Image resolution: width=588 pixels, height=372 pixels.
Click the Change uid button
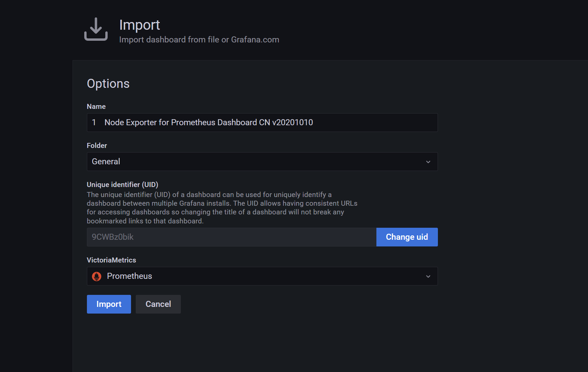(x=407, y=237)
